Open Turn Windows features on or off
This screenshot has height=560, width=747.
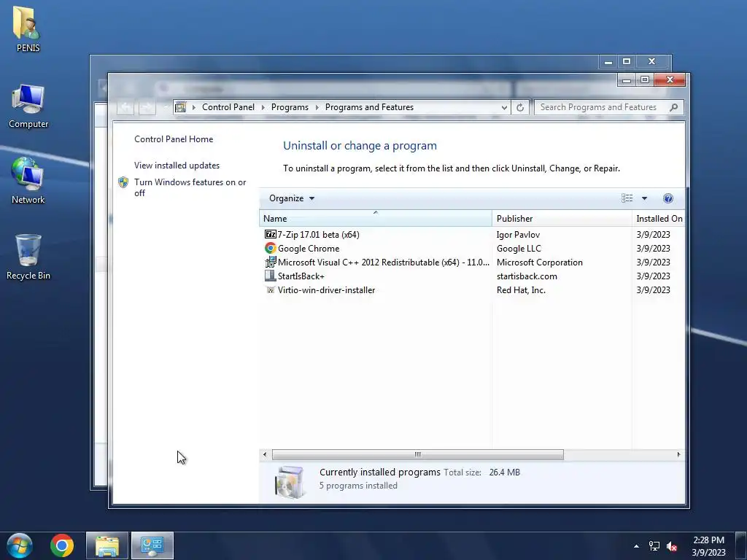190,187
